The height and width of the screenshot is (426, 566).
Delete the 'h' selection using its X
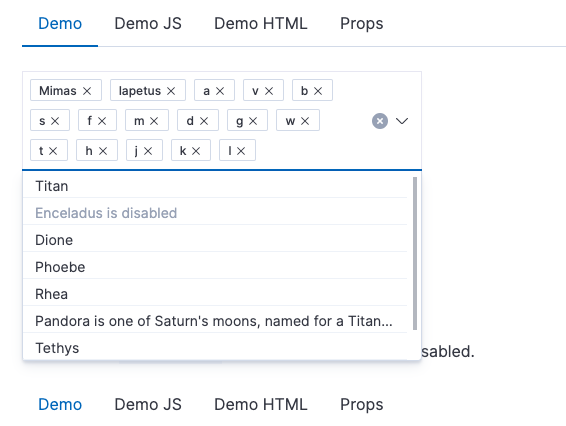coord(103,151)
